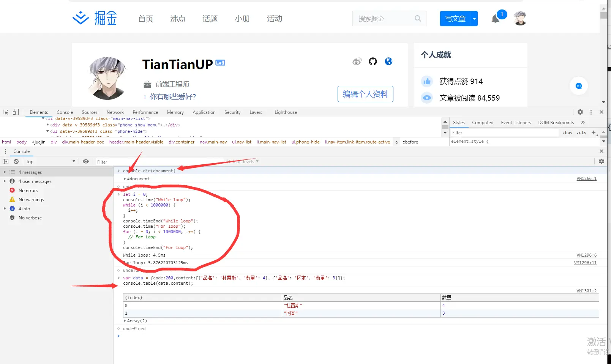Close the DevTools panel
611x364 pixels.
click(602, 112)
